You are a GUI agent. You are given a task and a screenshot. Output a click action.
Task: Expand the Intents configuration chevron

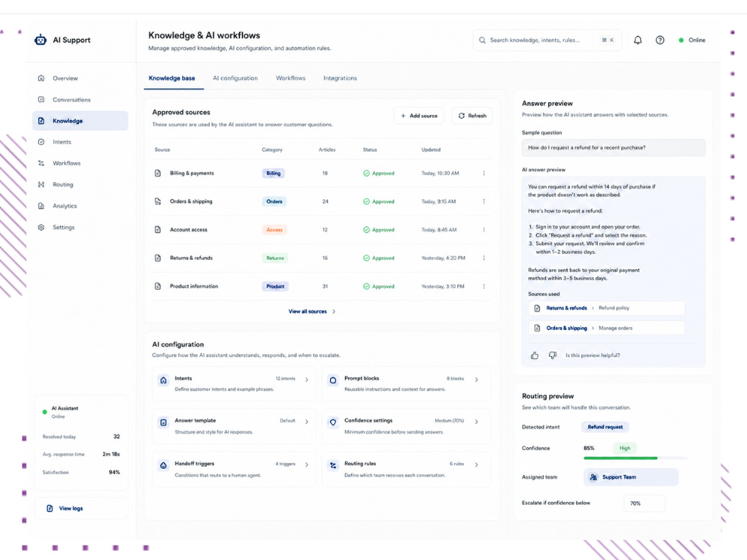307,379
